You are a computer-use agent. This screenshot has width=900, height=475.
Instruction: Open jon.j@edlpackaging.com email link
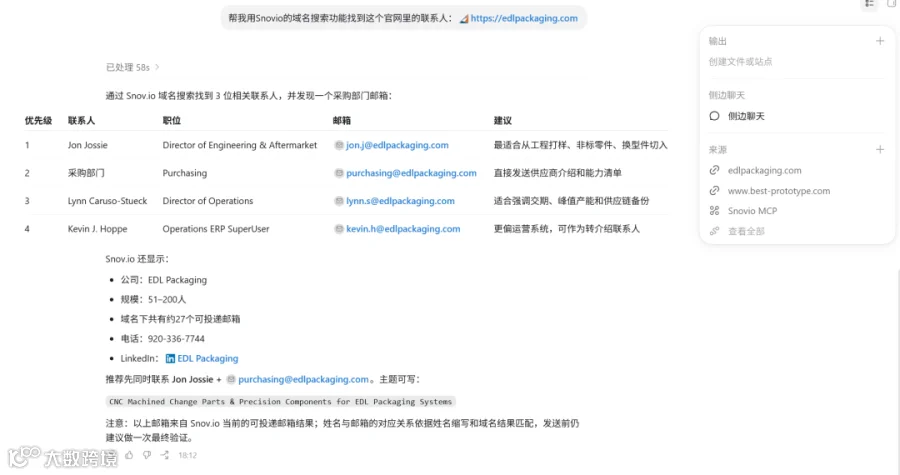click(x=397, y=145)
